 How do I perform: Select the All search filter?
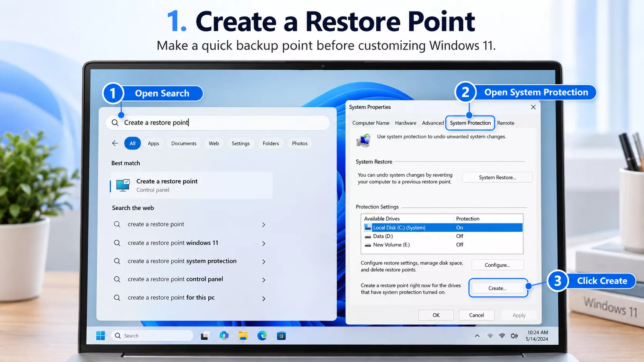click(x=132, y=143)
